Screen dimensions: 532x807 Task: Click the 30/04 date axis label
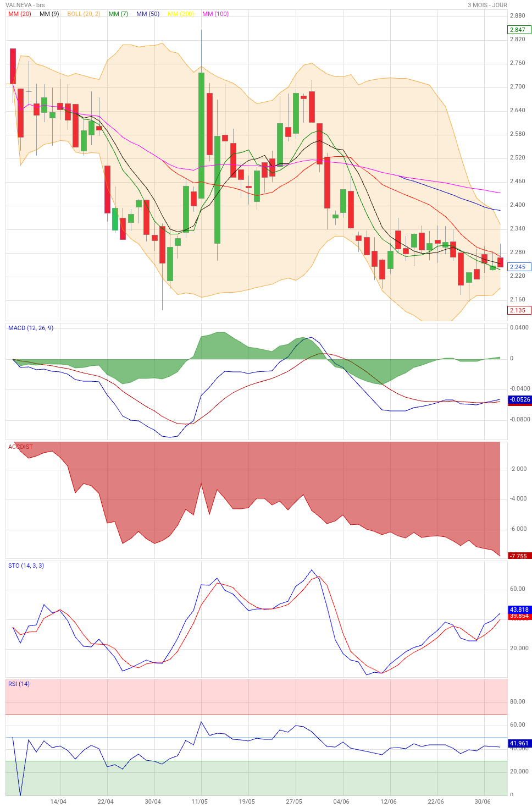pyautogui.click(x=153, y=801)
